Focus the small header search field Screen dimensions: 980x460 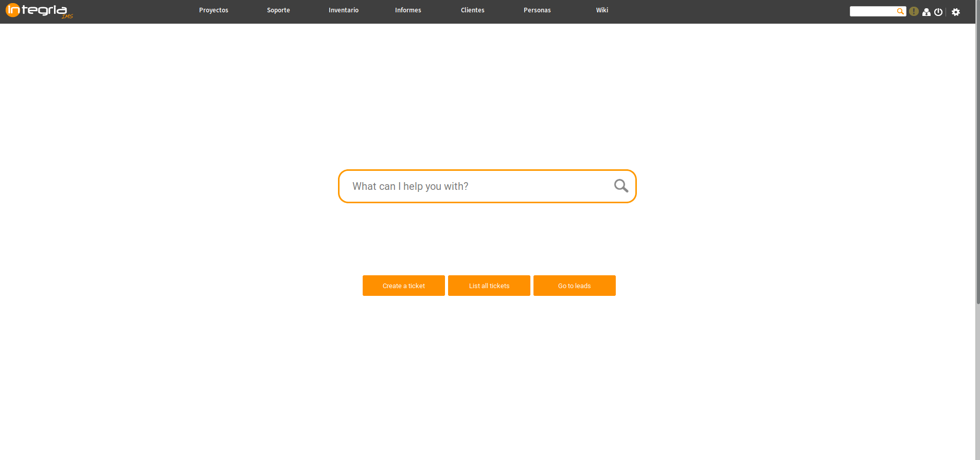[872, 11]
